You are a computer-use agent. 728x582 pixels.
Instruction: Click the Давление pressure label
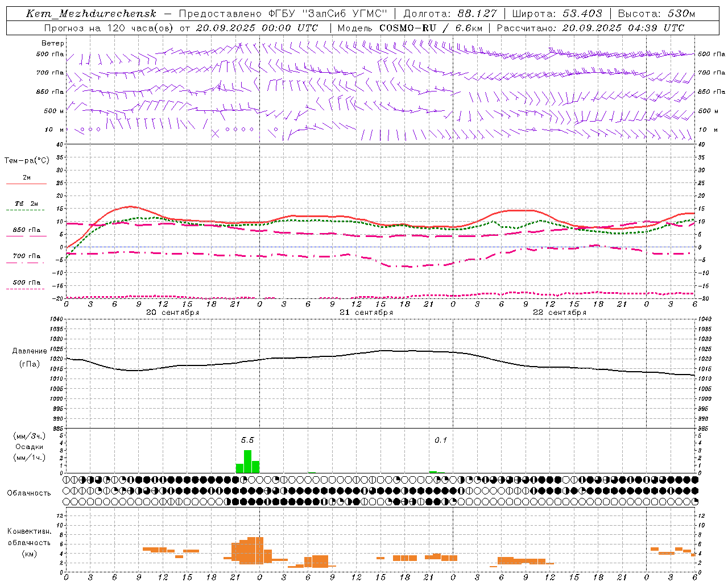pyautogui.click(x=30, y=351)
